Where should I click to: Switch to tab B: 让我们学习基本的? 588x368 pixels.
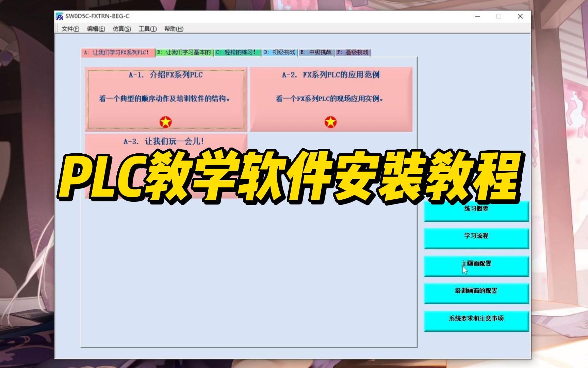click(x=184, y=53)
